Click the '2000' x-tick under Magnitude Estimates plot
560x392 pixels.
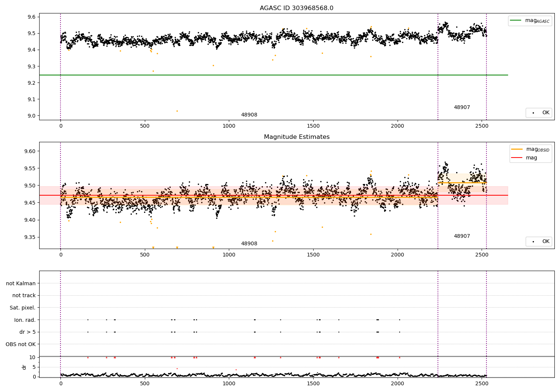coord(398,255)
